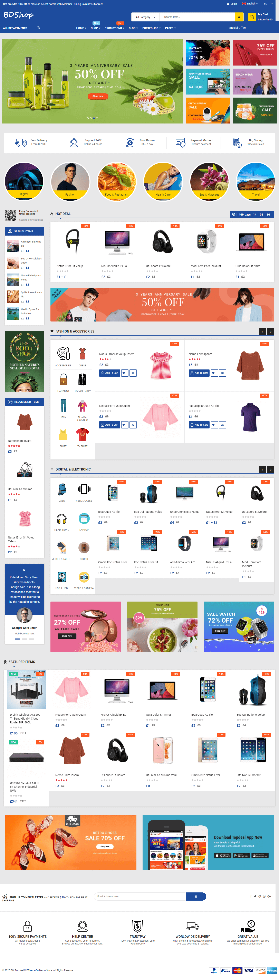279x980 pixels.
Task: Add Neque Porro Quis Quam to cart
Action: [x=110, y=425]
